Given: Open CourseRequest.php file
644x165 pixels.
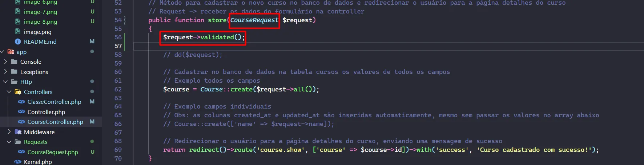Looking at the screenshot, I should click(x=53, y=152).
